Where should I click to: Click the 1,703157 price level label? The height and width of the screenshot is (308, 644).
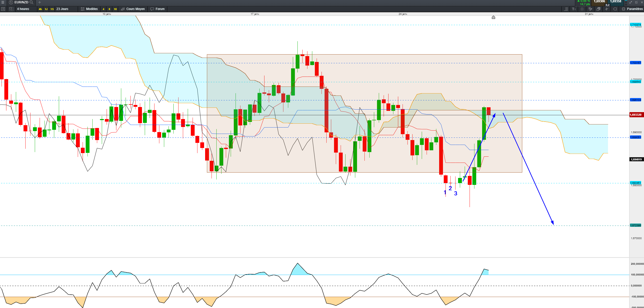coord(636,63)
